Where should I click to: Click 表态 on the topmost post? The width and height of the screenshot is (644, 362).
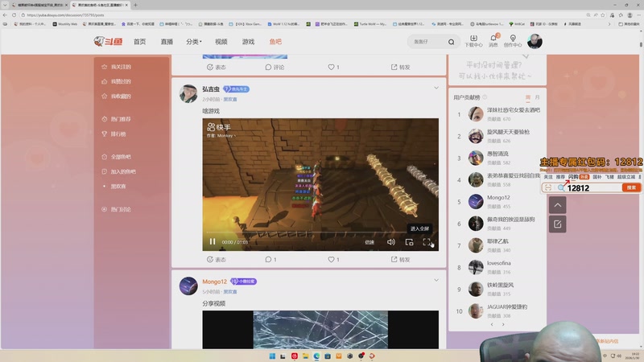[x=216, y=67]
